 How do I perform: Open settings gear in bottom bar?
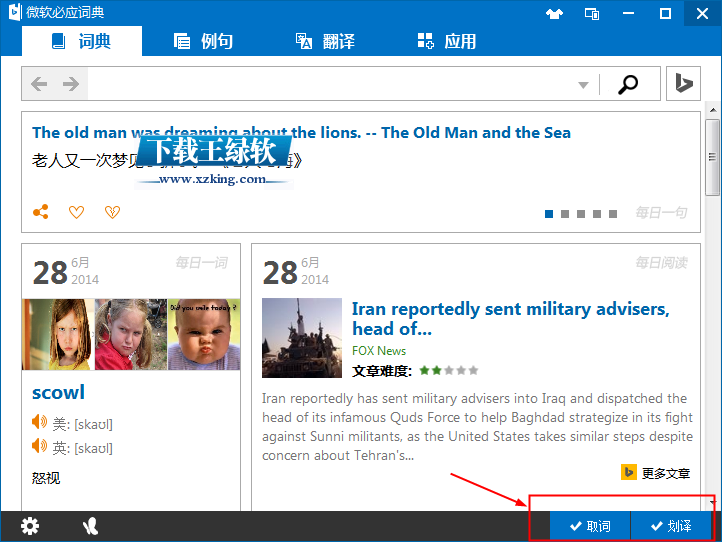[x=30, y=526]
